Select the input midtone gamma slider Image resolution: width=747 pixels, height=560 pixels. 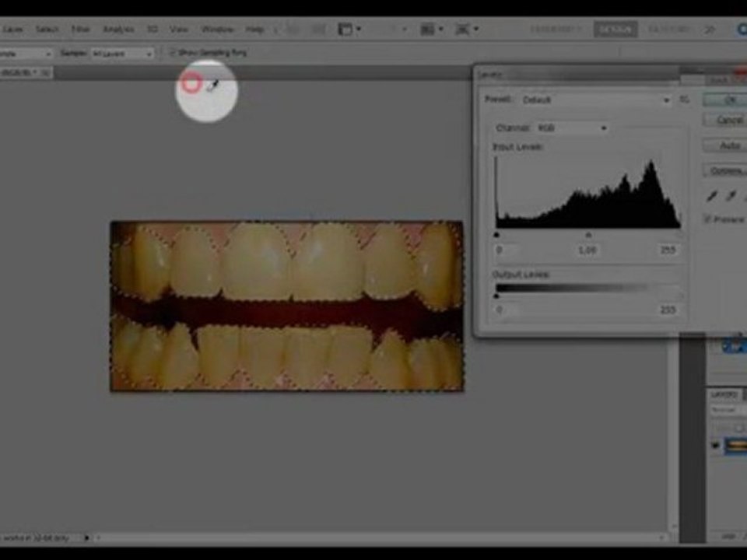588,235
